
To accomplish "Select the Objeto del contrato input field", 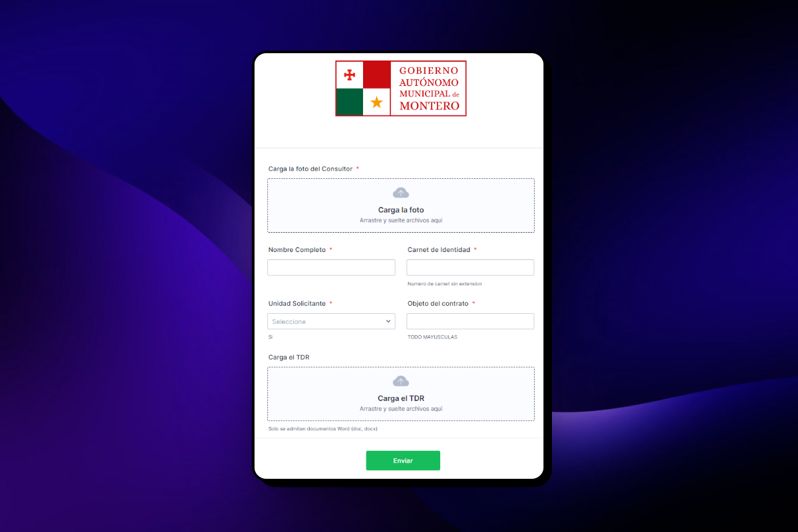I will point(470,321).
